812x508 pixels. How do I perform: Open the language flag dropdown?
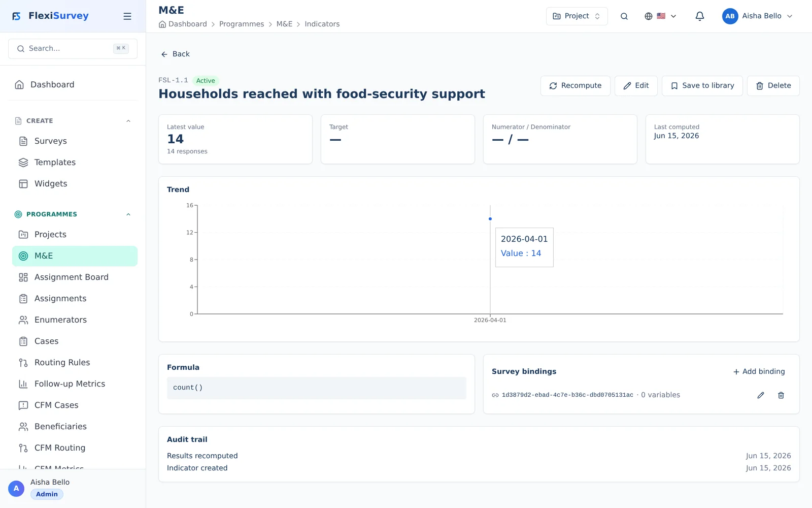point(660,16)
